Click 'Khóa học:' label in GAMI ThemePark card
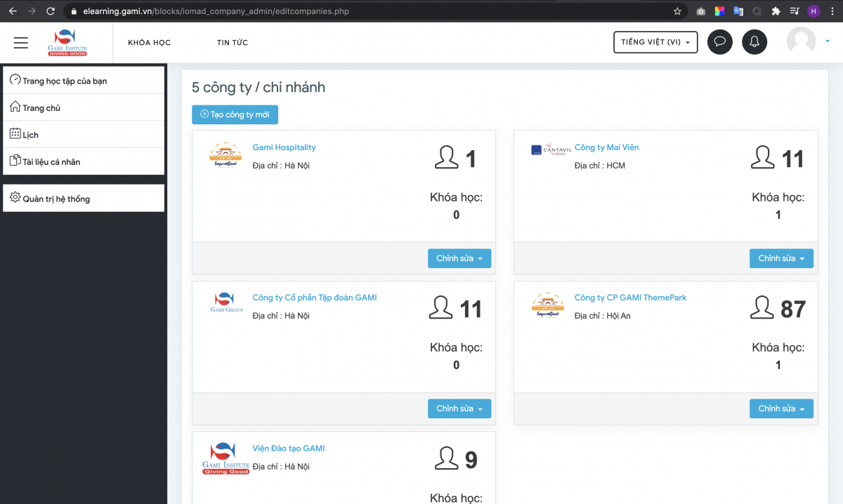Viewport: 843px width, 504px height. coord(778,347)
